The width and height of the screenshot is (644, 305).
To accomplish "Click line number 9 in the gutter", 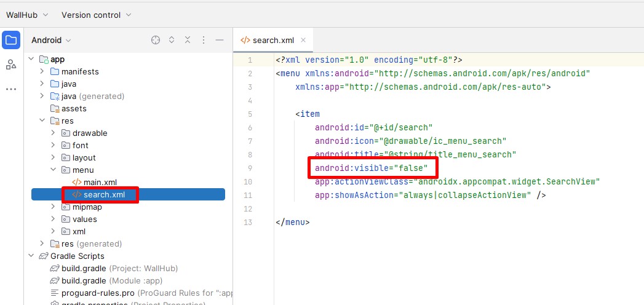I will pos(250,168).
